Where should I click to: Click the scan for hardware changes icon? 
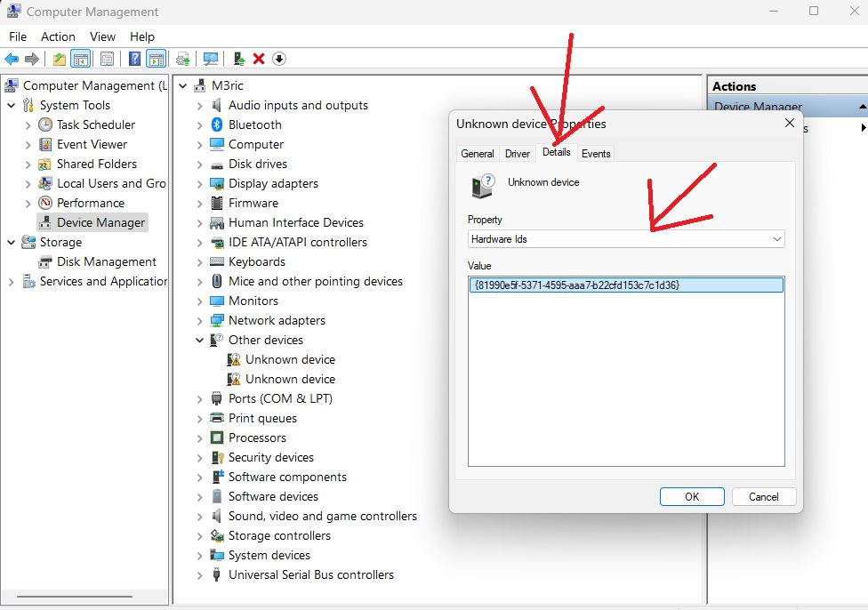(x=211, y=59)
